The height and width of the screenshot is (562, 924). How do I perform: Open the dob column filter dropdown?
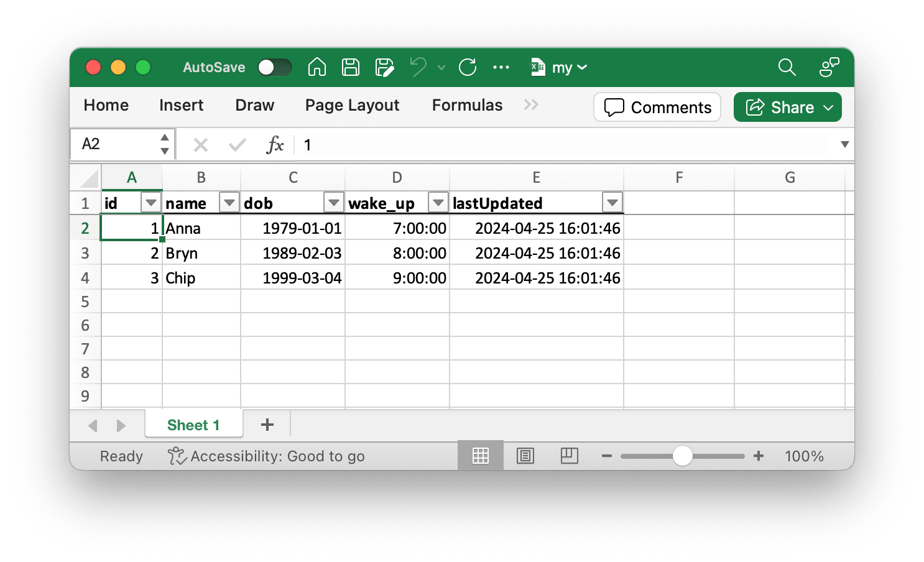coord(334,203)
